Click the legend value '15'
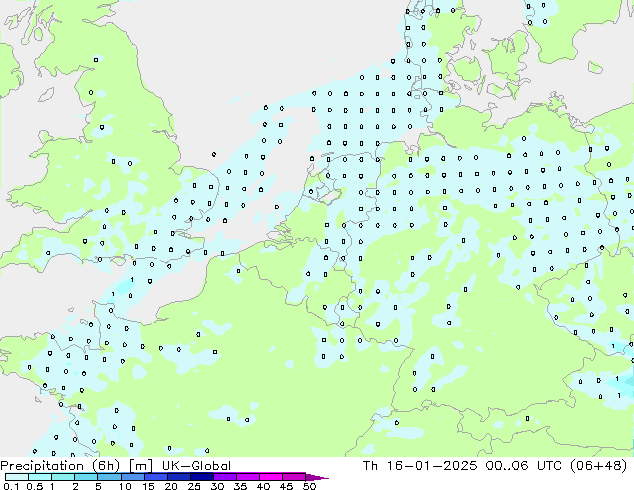This screenshot has width=634, height=490. (x=148, y=486)
